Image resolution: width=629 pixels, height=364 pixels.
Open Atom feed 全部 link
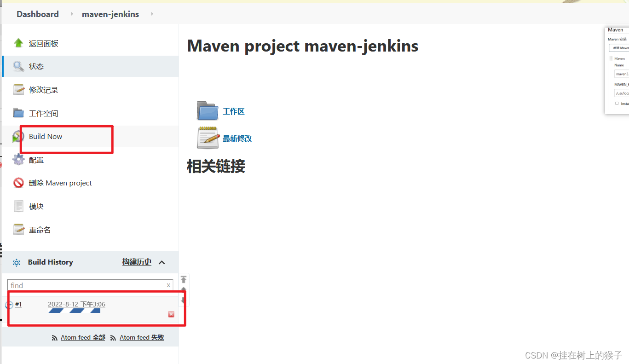pyautogui.click(x=83, y=337)
